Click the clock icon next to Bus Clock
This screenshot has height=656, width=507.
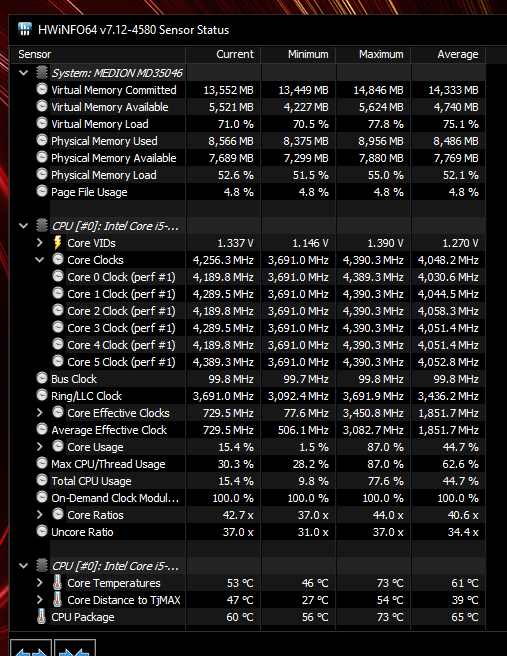pyautogui.click(x=42, y=378)
